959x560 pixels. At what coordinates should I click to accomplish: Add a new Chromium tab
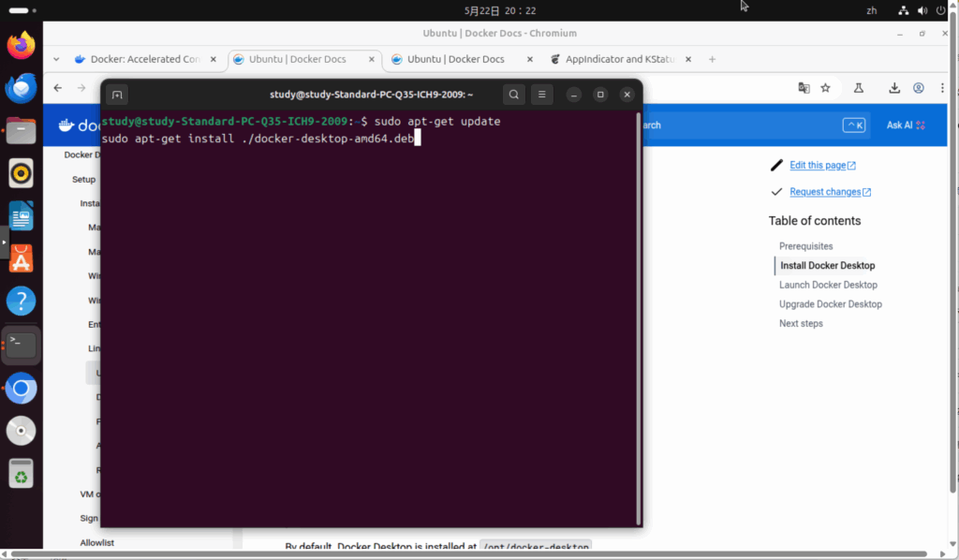712,59
